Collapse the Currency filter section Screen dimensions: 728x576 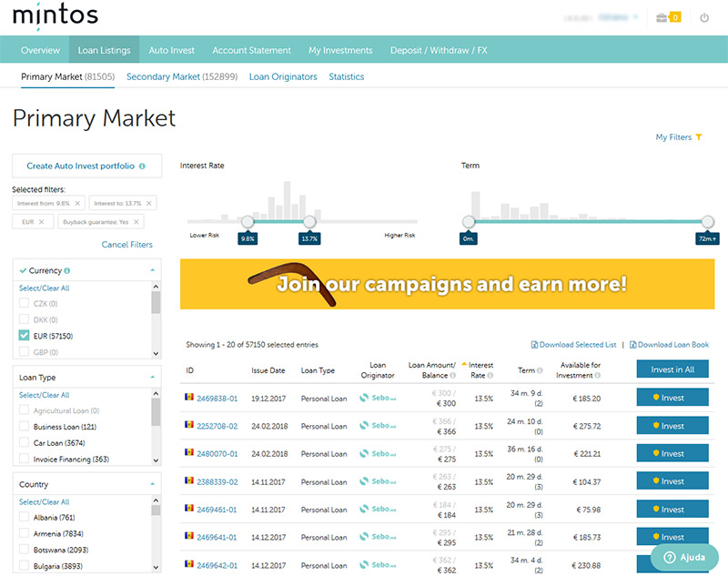coord(152,269)
